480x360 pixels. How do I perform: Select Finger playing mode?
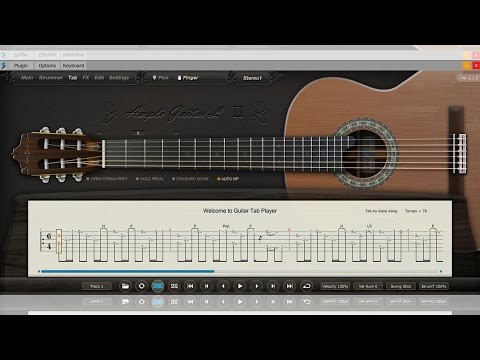tap(188, 78)
